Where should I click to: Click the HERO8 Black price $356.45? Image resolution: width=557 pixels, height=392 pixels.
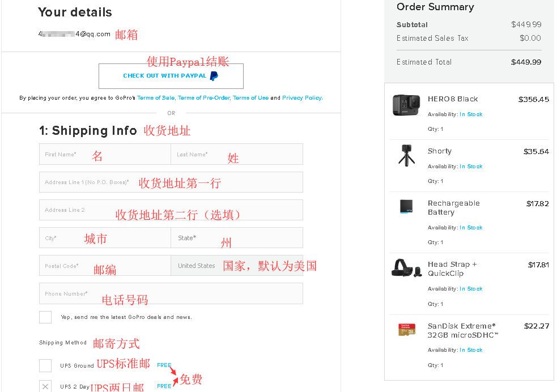(534, 100)
